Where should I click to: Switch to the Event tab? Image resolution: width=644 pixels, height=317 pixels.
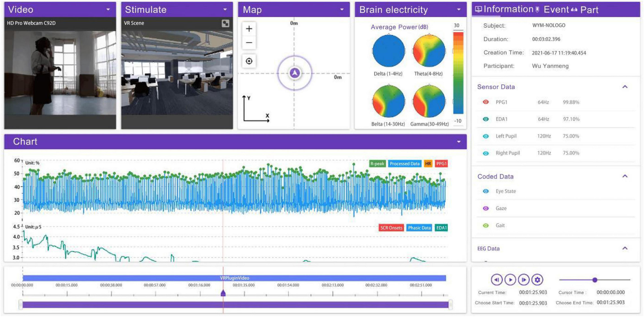pyautogui.click(x=556, y=9)
